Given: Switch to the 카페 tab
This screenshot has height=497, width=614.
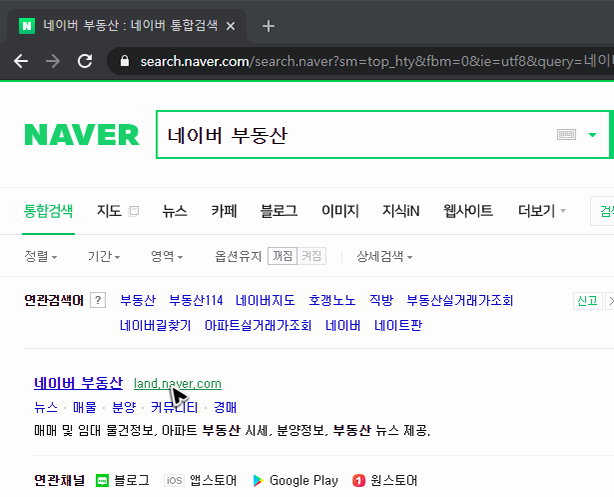Looking at the screenshot, I should click(224, 211).
